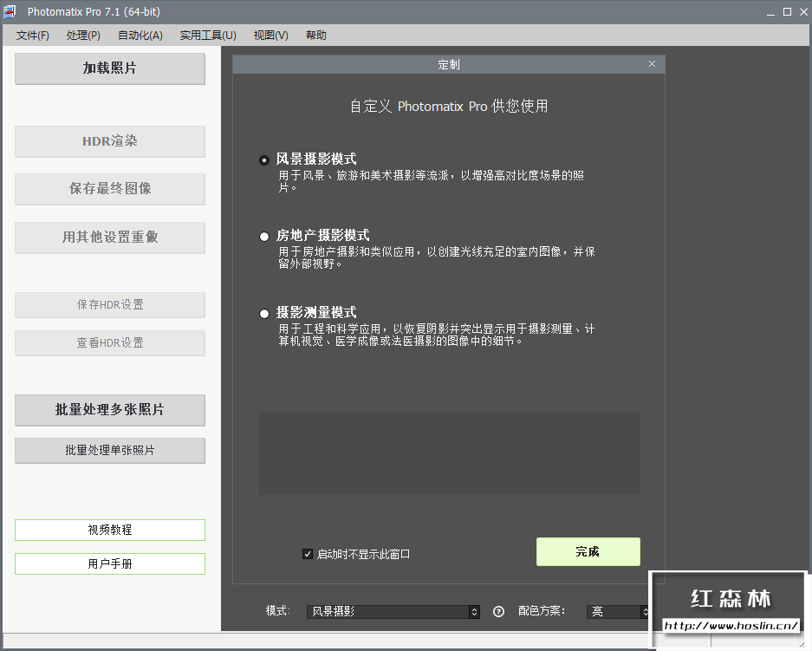Click the 用其他设置重做 button

coord(110,238)
